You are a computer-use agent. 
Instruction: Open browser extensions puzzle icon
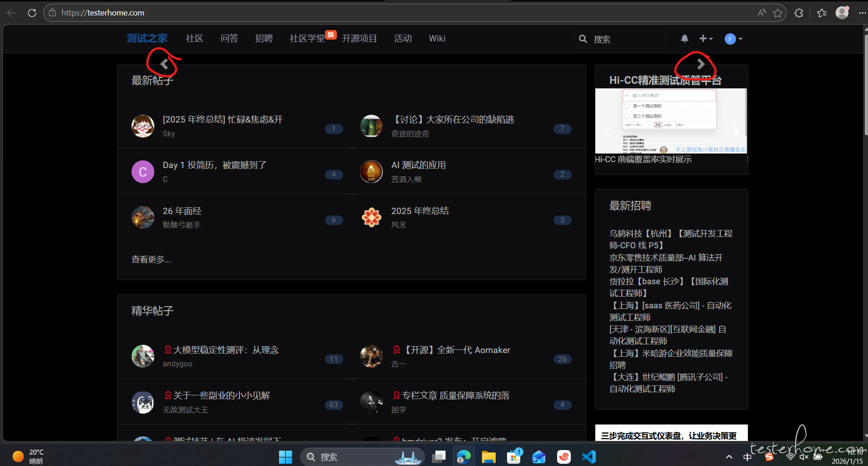click(x=799, y=13)
